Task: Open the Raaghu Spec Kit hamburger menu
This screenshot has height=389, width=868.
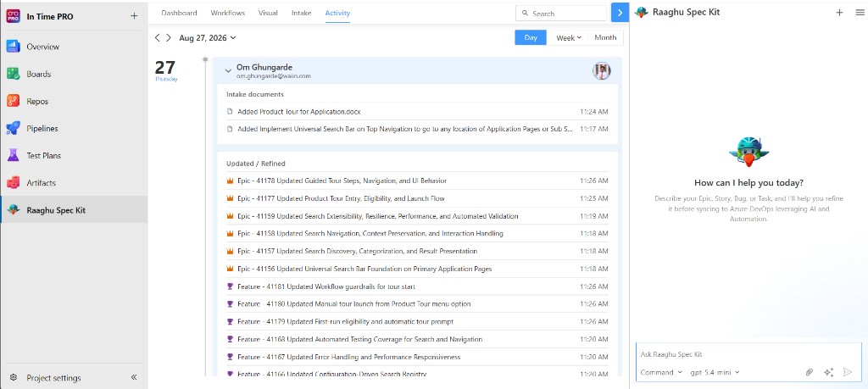Action: (x=859, y=12)
